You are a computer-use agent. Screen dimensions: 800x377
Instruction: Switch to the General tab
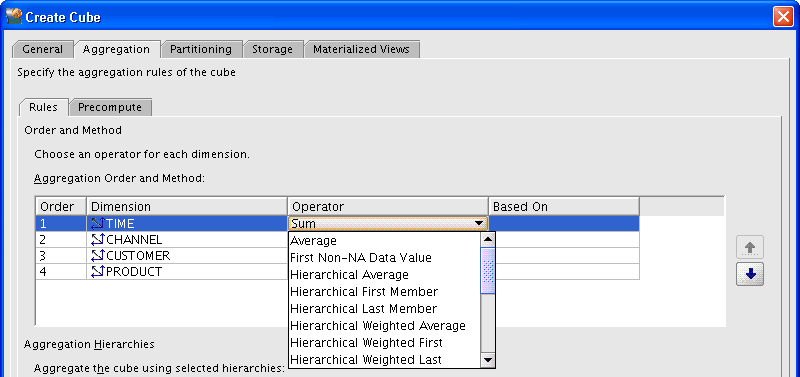click(43, 49)
